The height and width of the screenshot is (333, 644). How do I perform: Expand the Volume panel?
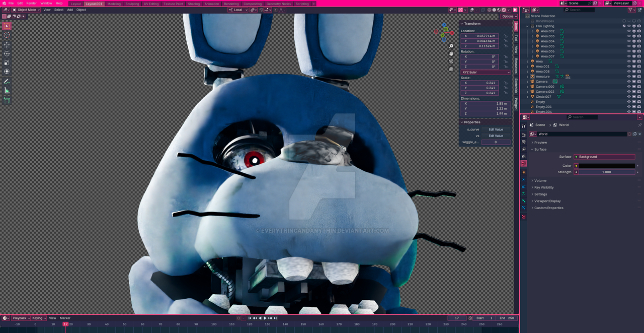click(540, 180)
